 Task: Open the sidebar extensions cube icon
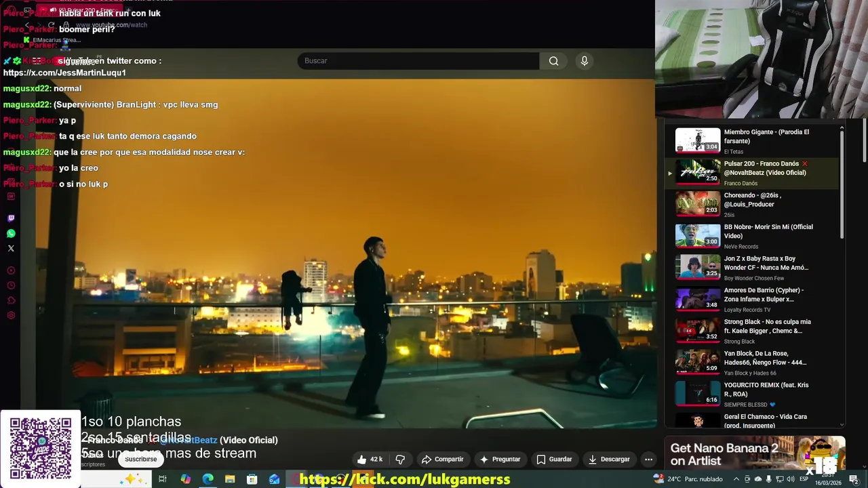pos(11,300)
